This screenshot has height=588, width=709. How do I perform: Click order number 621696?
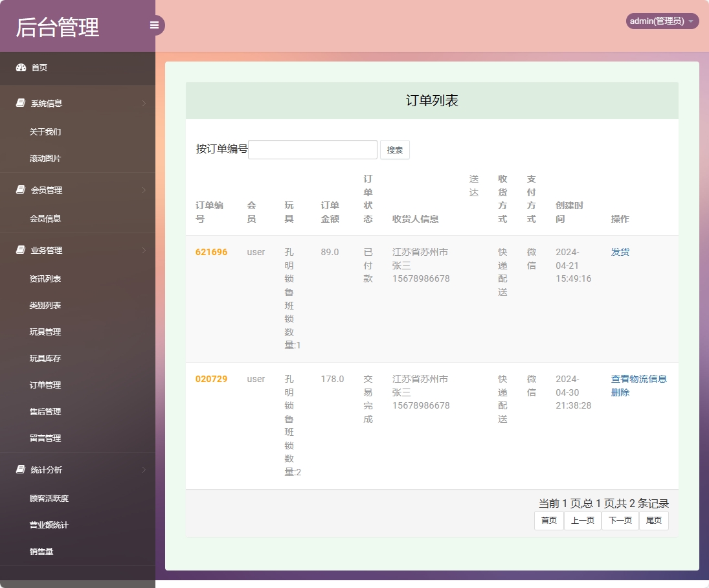click(211, 252)
